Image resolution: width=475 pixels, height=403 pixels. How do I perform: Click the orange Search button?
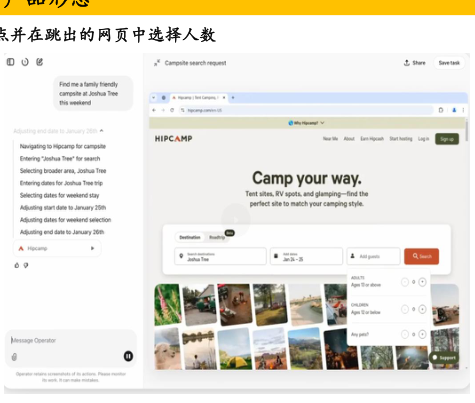click(x=421, y=256)
